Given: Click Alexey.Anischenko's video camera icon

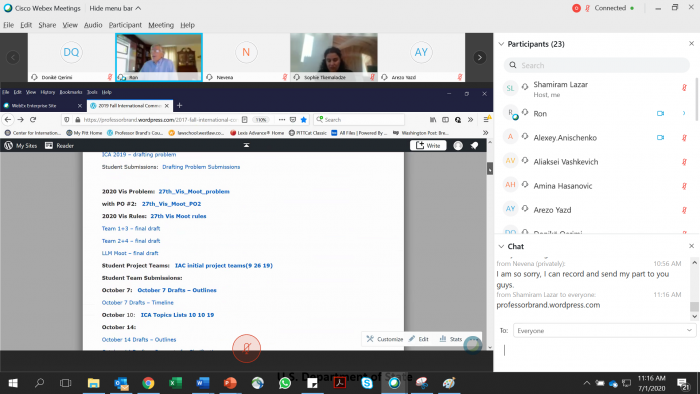Looking at the screenshot, I should pos(660,137).
